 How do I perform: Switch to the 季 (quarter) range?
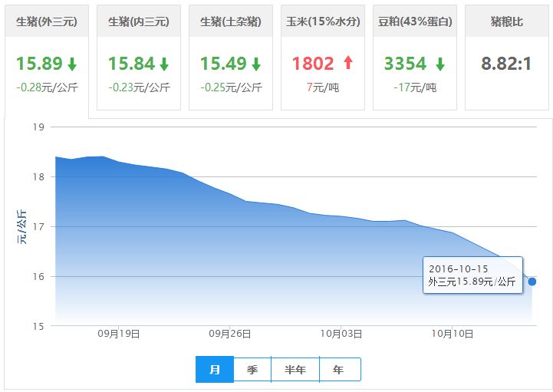coord(252,369)
